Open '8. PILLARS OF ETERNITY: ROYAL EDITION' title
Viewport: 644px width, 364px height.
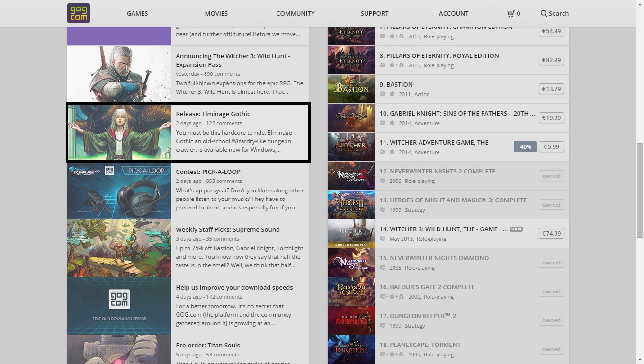(x=439, y=55)
